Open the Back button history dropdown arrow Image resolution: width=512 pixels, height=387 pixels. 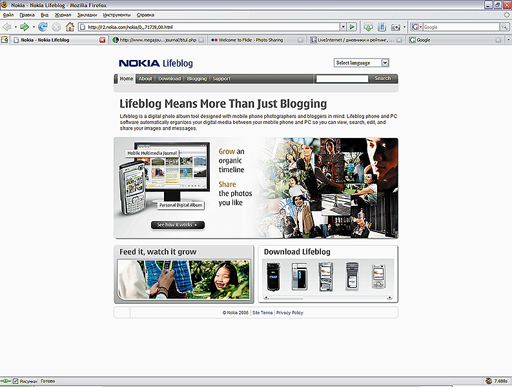(x=15, y=27)
